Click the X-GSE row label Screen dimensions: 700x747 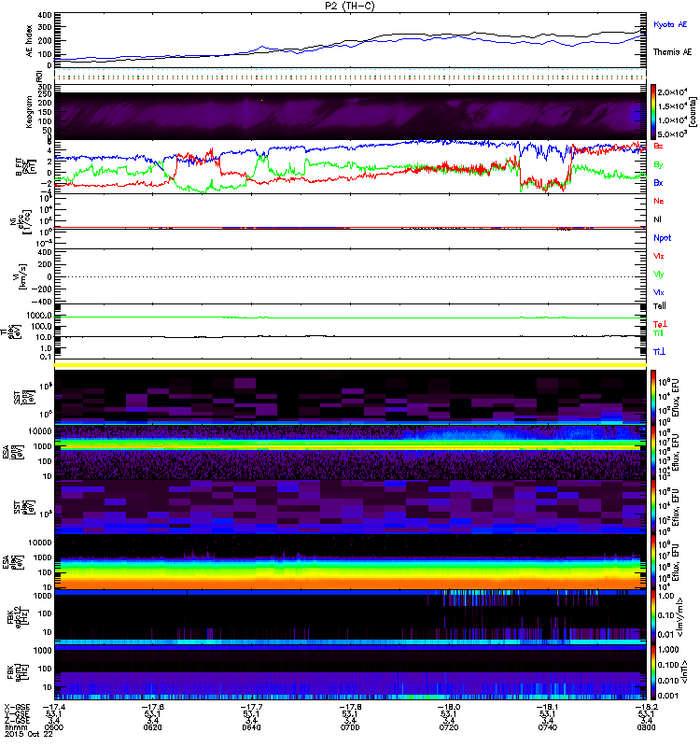[17, 707]
